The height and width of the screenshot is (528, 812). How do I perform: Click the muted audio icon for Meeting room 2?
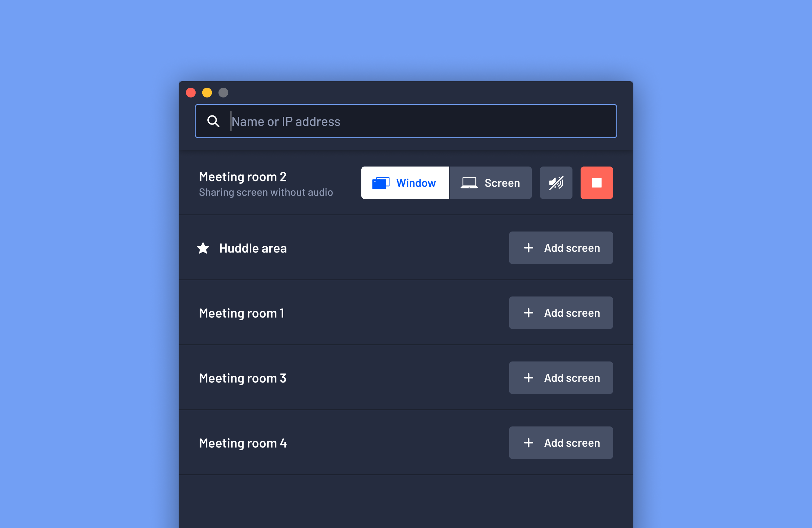[556, 182]
